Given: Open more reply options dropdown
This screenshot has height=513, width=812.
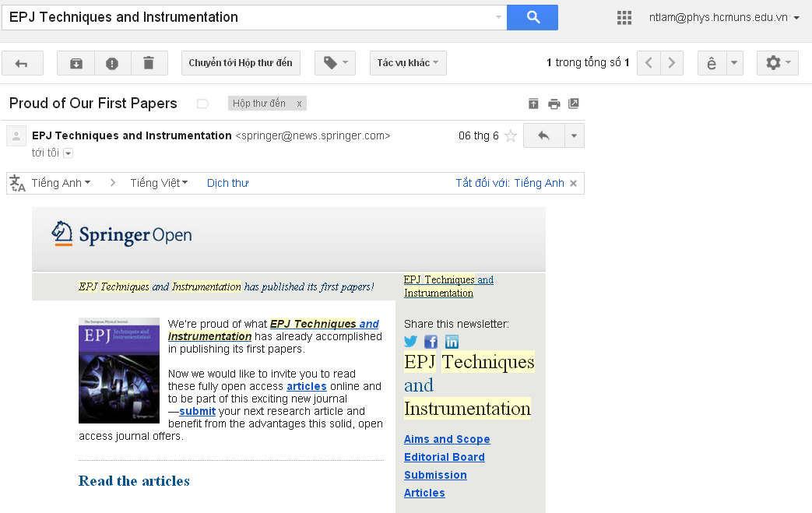Looking at the screenshot, I should click(575, 135).
